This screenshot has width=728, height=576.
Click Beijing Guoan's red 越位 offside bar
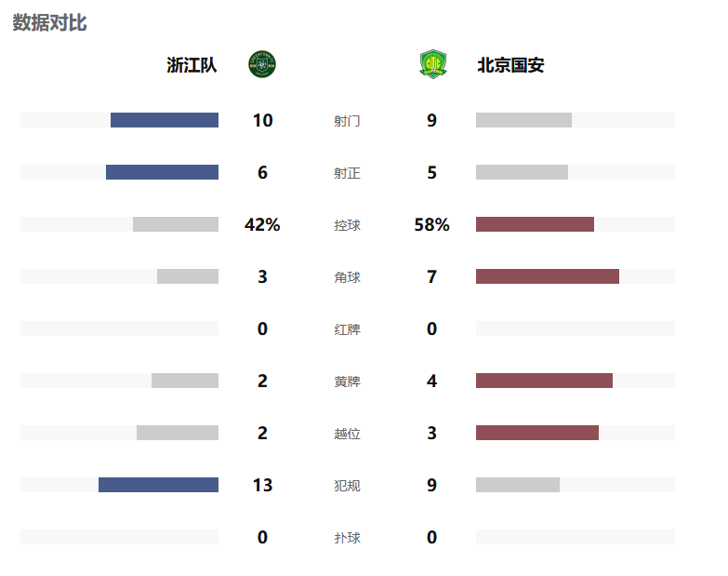pyautogui.click(x=537, y=433)
